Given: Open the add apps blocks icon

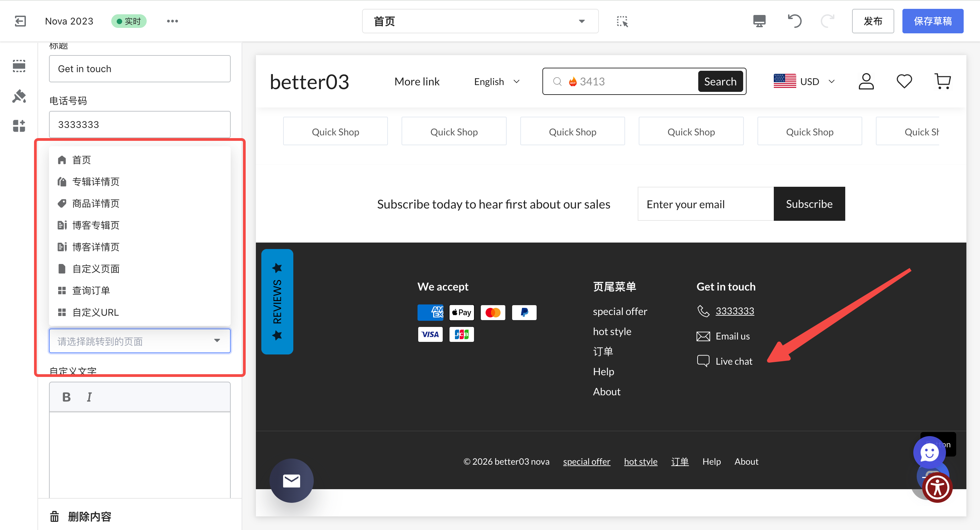Looking at the screenshot, I should pyautogui.click(x=19, y=126).
